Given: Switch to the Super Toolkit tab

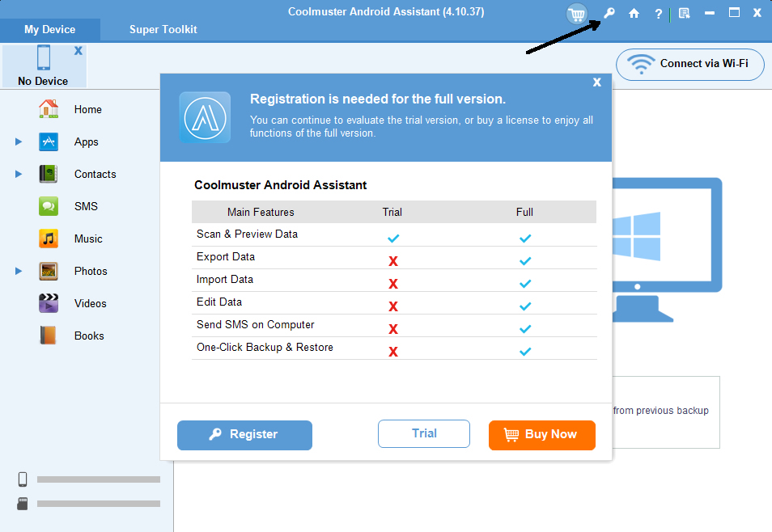Looking at the screenshot, I should point(163,30).
